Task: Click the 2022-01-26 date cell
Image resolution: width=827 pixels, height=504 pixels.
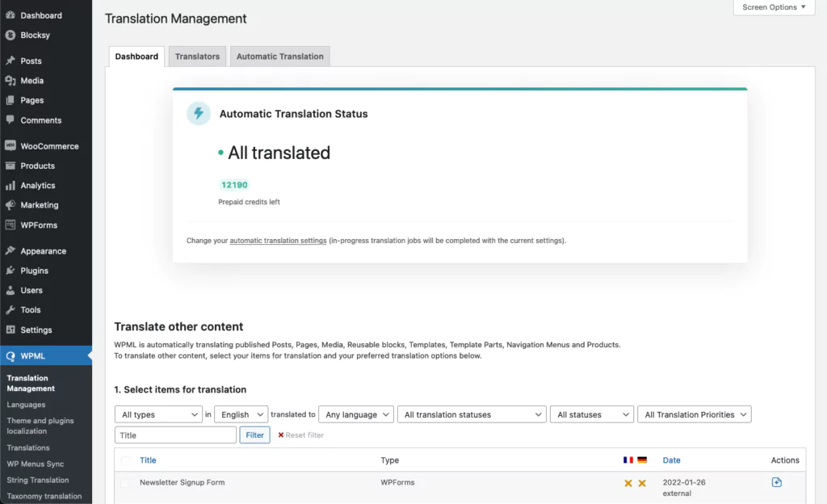Action: [684, 482]
